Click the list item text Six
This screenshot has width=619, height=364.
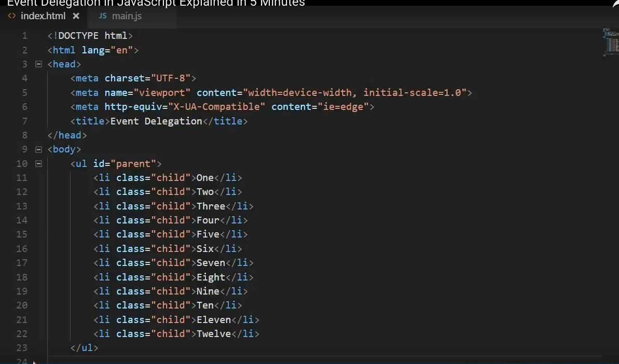click(205, 249)
